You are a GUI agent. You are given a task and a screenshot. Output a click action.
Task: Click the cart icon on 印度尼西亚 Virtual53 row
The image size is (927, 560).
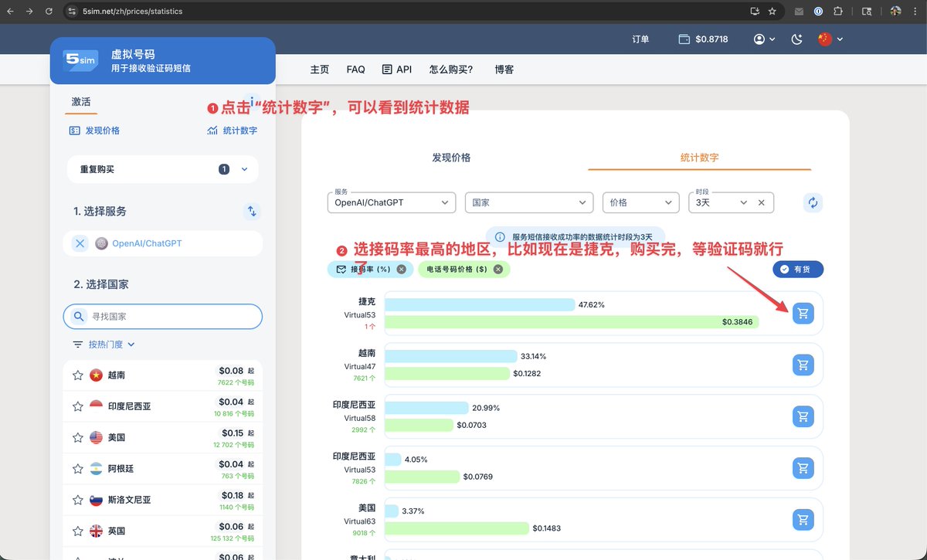[x=803, y=468]
